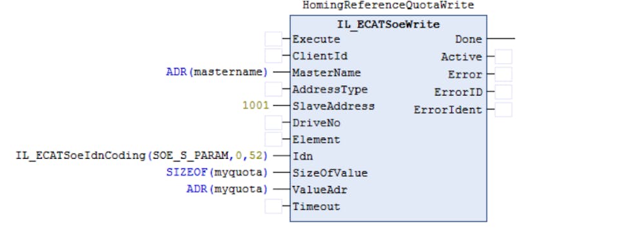Click the SlaveAddress pin label

tap(333, 106)
